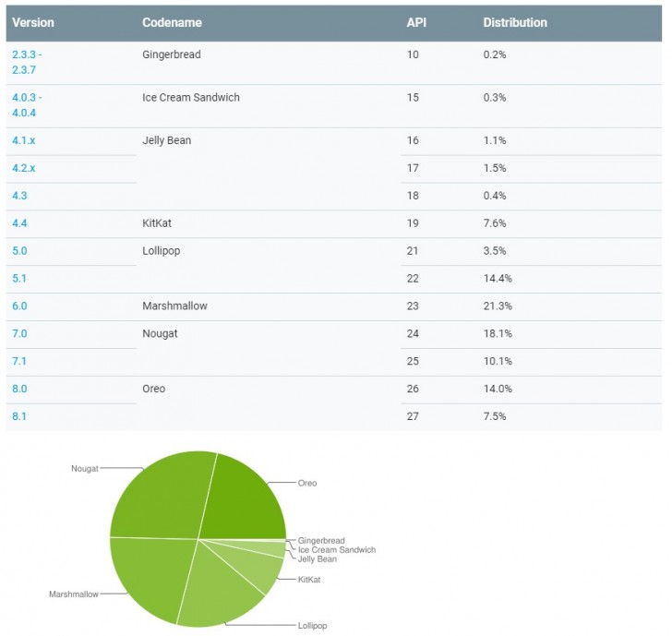Click the 4.0.3 - 4.0.4 version link

[x=27, y=105]
